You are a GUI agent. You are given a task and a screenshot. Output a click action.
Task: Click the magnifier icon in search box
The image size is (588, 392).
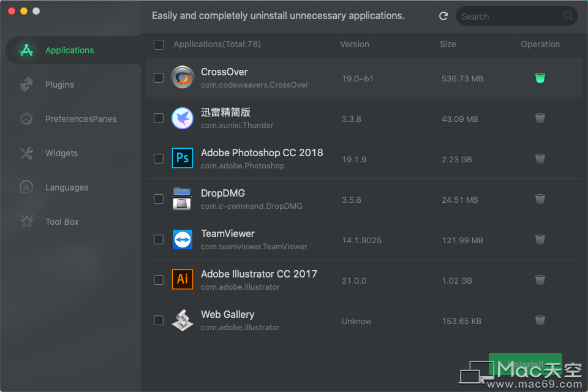[x=568, y=16]
